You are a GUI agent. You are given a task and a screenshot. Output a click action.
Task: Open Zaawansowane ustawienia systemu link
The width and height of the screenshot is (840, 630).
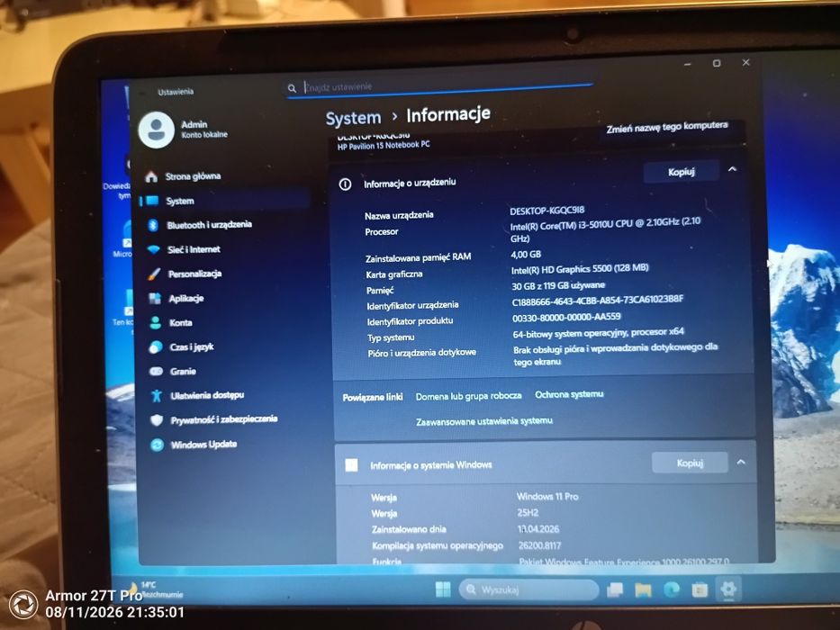[x=484, y=421]
